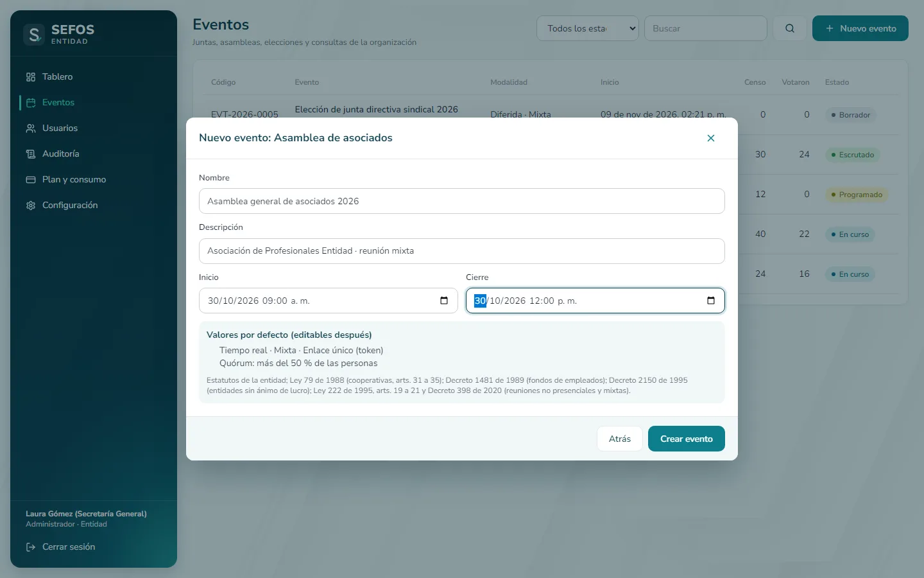924x578 pixels.
Task: Open Configuración section
Action: pos(94,206)
